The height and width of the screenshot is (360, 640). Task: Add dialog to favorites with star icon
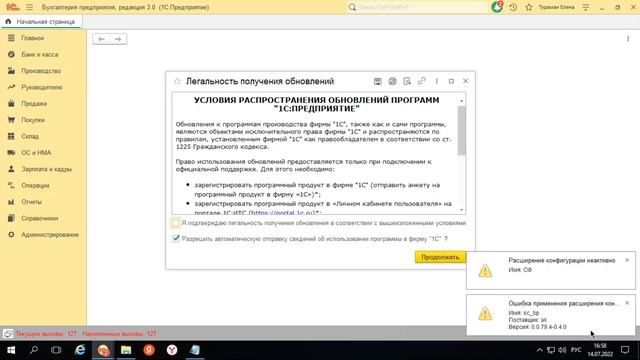(177, 81)
